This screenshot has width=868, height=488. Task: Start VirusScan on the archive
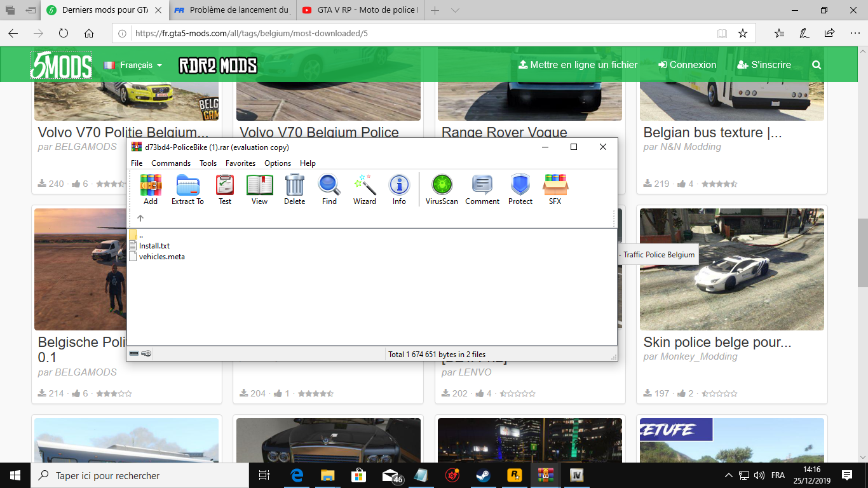tap(442, 189)
